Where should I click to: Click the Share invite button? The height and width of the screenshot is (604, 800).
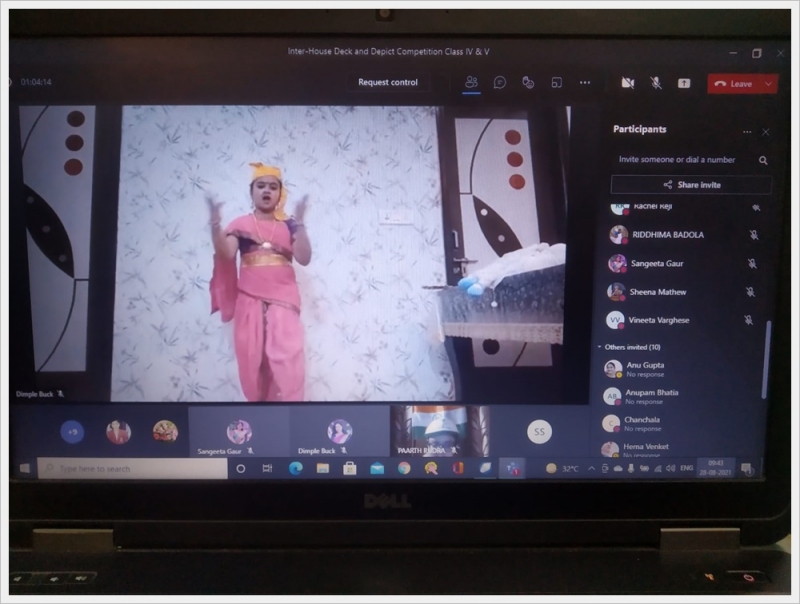point(691,185)
